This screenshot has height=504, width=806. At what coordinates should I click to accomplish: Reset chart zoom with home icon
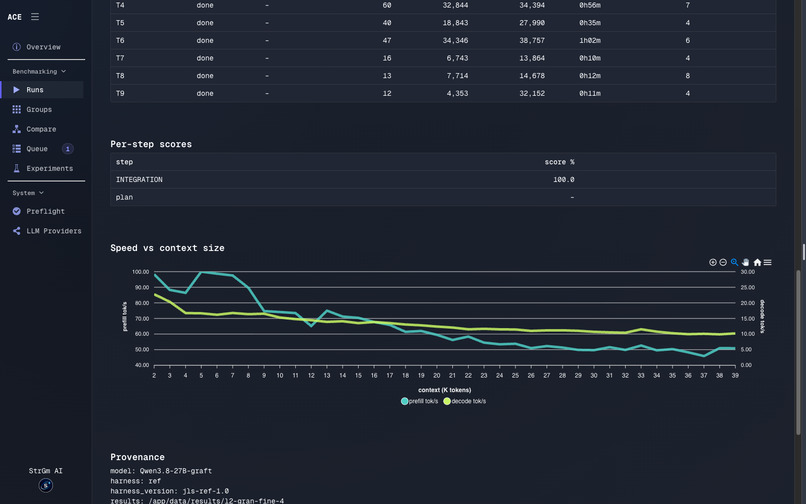coord(757,262)
